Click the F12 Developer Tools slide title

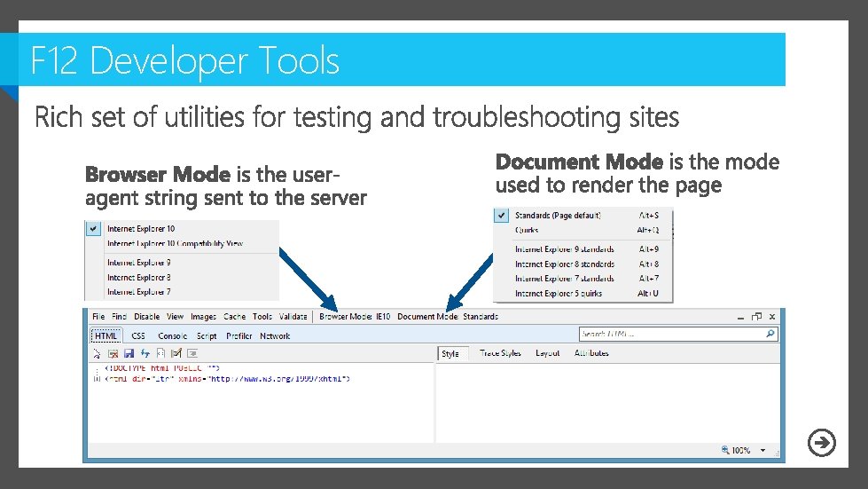click(185, 59)
